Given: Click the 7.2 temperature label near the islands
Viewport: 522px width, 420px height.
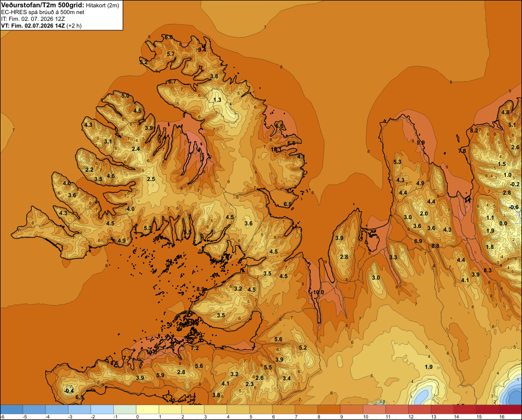Looking at the screenshot, I should 195,348.
